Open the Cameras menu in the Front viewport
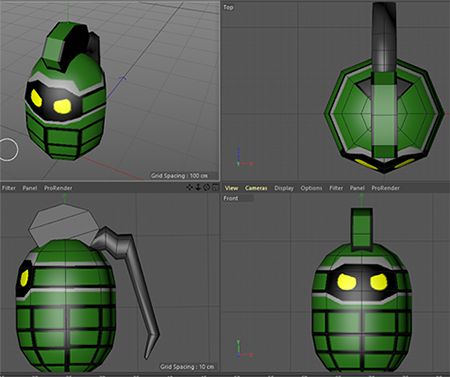This screenshot has height=377, width=450. tap(256, 188)
